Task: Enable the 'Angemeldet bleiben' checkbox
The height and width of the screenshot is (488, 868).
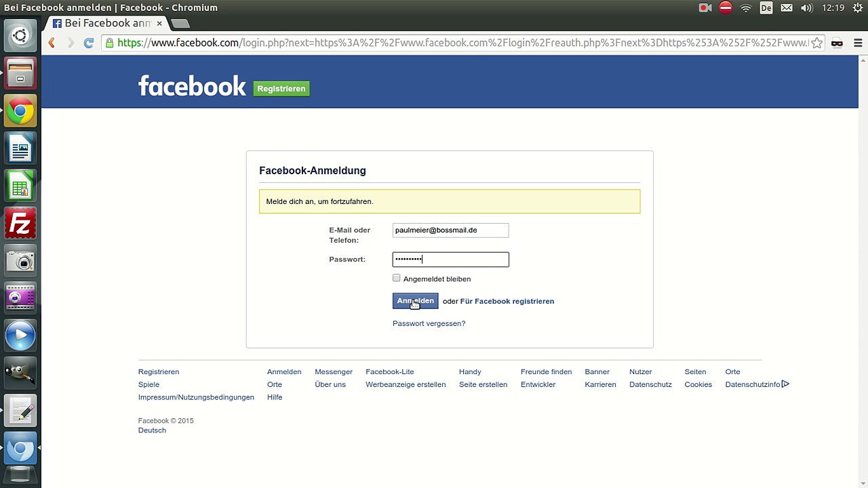Action: [397, 278]
